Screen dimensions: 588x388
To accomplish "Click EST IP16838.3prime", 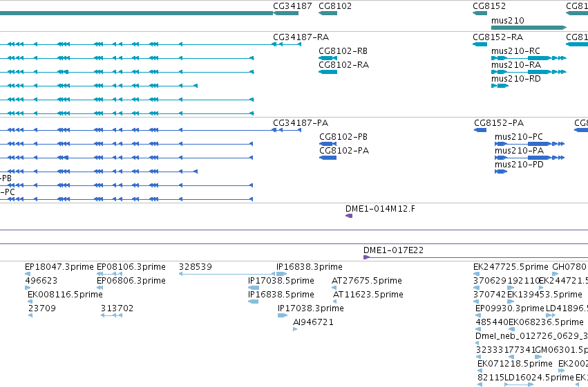I will coord(281,274).
